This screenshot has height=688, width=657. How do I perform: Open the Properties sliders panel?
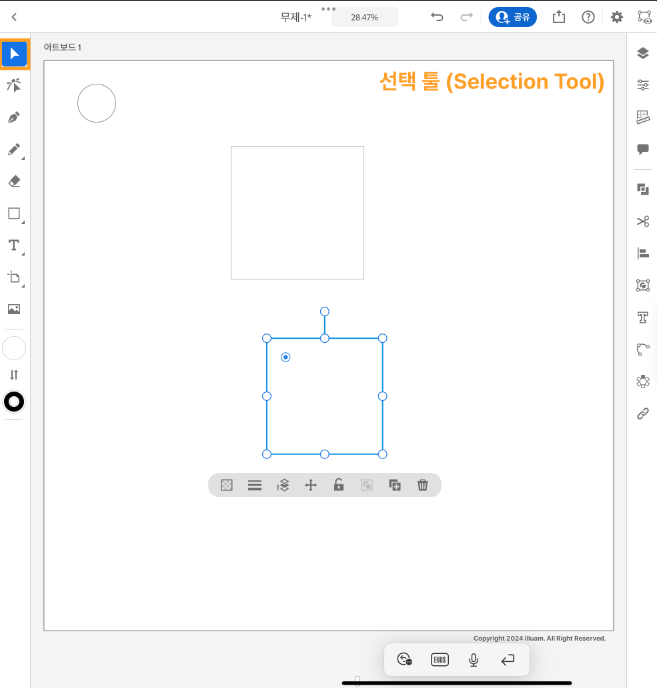[643, 85]
